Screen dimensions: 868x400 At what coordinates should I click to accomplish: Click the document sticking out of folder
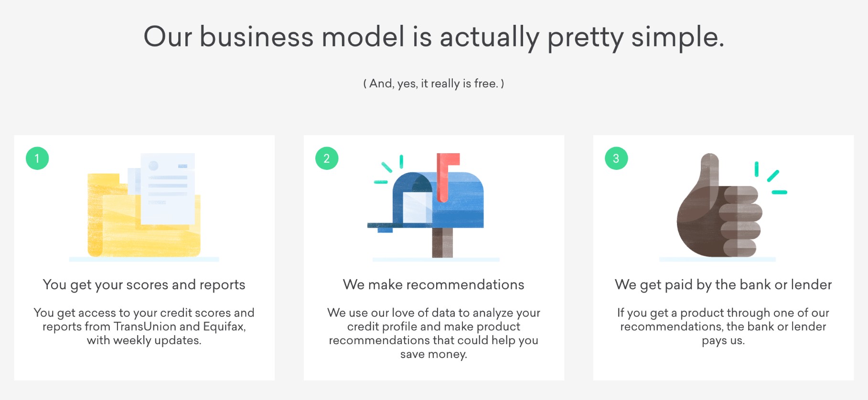point(168,189)
